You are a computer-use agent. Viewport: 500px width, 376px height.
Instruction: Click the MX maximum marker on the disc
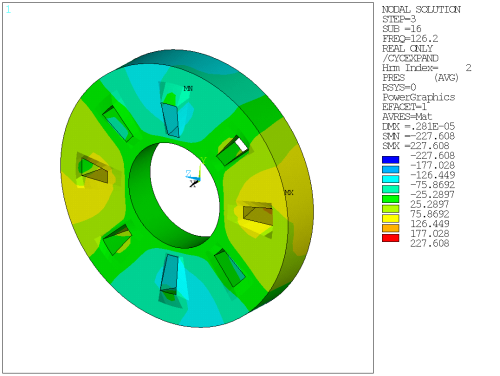click(x=289, y=192)
